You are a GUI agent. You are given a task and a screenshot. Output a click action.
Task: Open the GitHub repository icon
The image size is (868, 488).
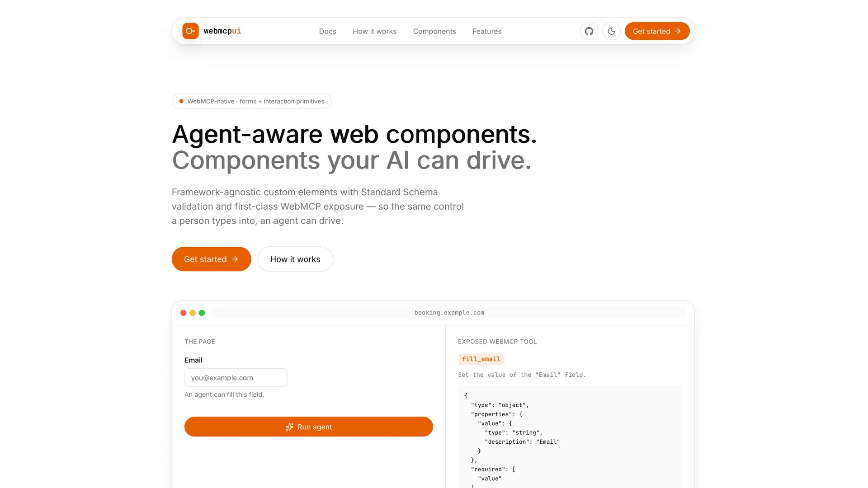[x=589, y=31]
